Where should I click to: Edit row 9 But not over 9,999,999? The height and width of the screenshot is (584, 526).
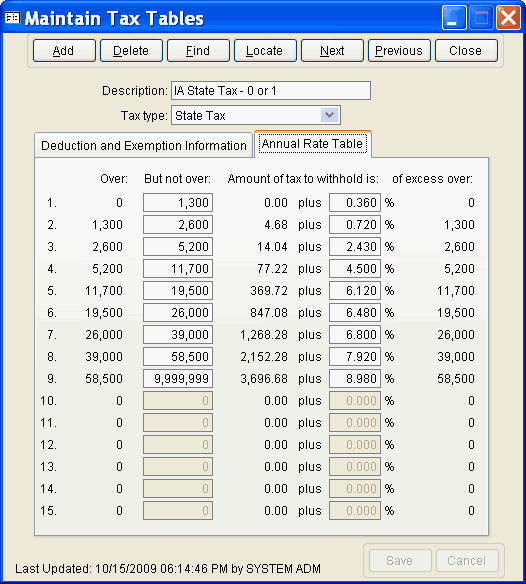(x=178, y=378)
